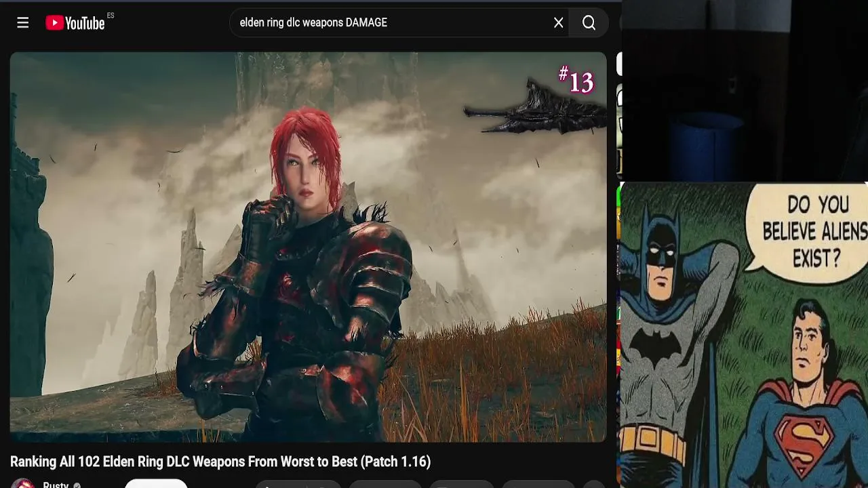Open the YouTube guide hamburger menu
The image size is (868, 488).
coord(22,23)
